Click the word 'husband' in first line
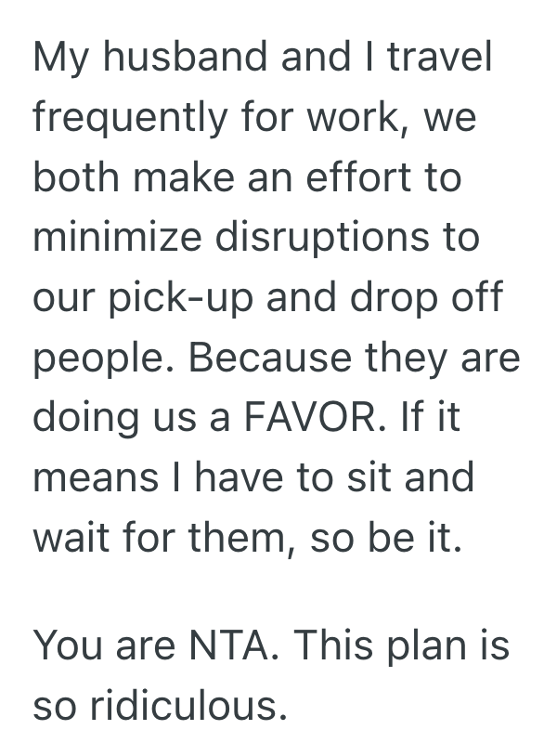 click(173, 58)
